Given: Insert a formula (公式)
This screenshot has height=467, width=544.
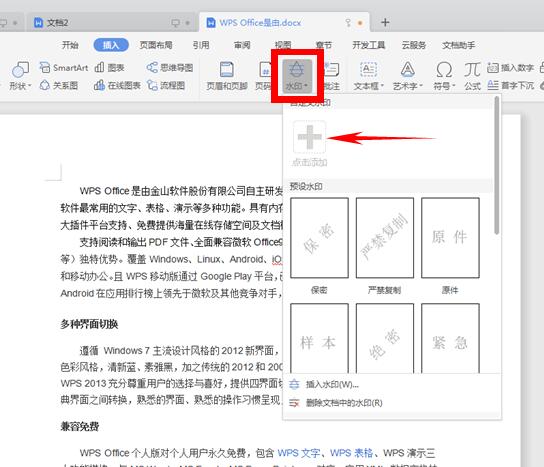Looking at the screenshot, I should coord(472,76).
